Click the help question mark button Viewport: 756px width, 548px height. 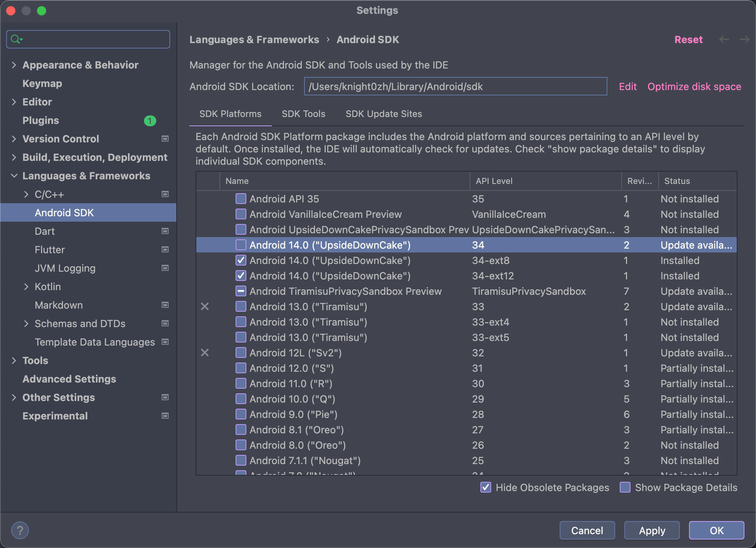coord(20,530)
